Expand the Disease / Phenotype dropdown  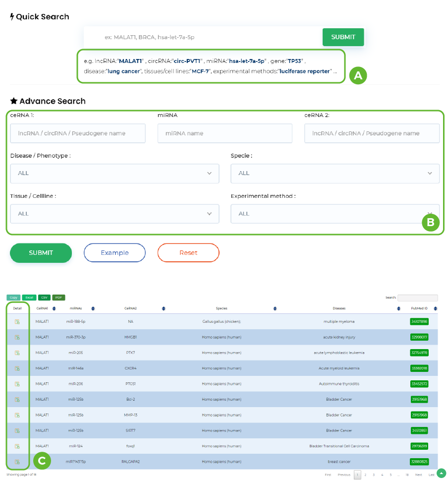114,173
